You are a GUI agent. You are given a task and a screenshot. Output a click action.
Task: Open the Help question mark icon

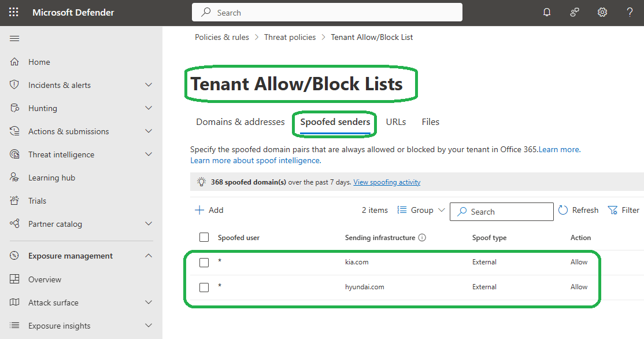point(630,12)
